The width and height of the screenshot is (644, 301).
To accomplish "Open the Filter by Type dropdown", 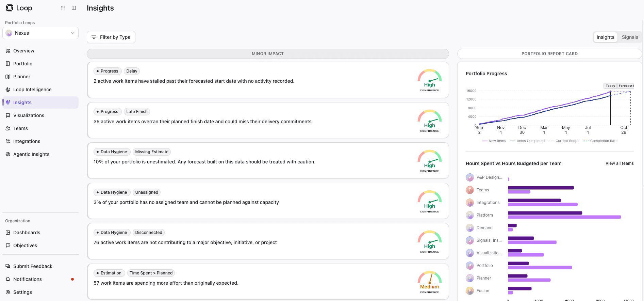I will tap(111, 37).
